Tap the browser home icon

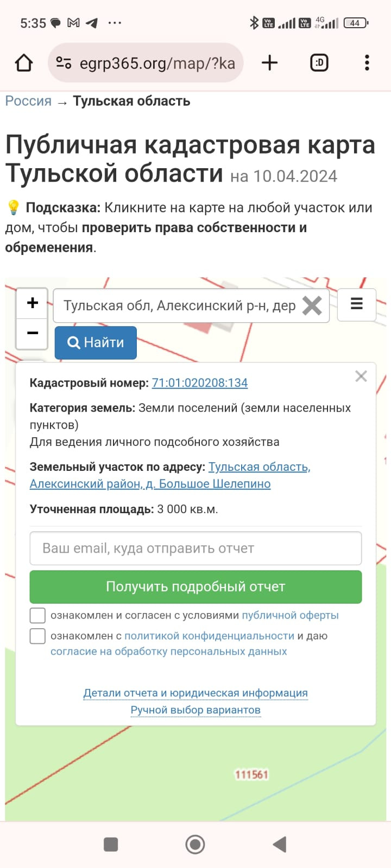[x=24, y=63]
